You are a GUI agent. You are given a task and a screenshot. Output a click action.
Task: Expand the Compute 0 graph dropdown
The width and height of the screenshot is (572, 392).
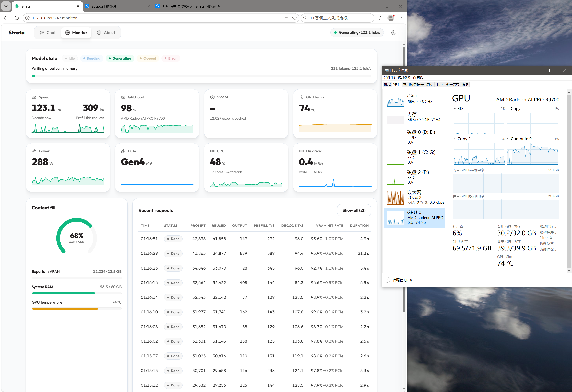pyautogui.click(x=508, y=139)
